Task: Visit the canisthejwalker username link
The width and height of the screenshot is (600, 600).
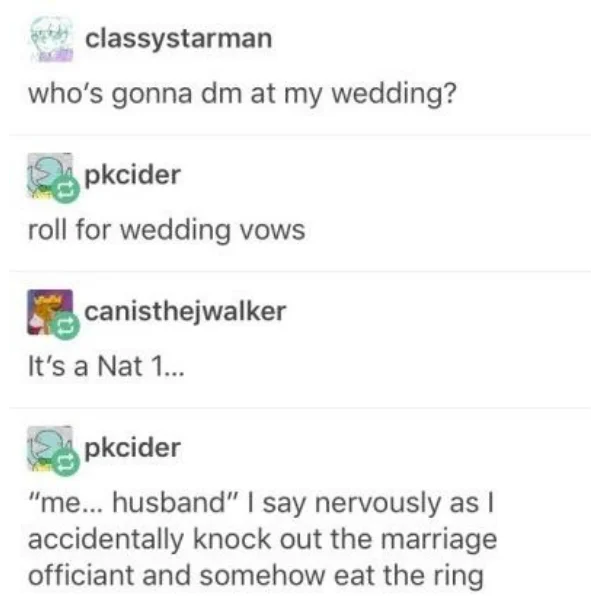Action: [x=185, y=312]
